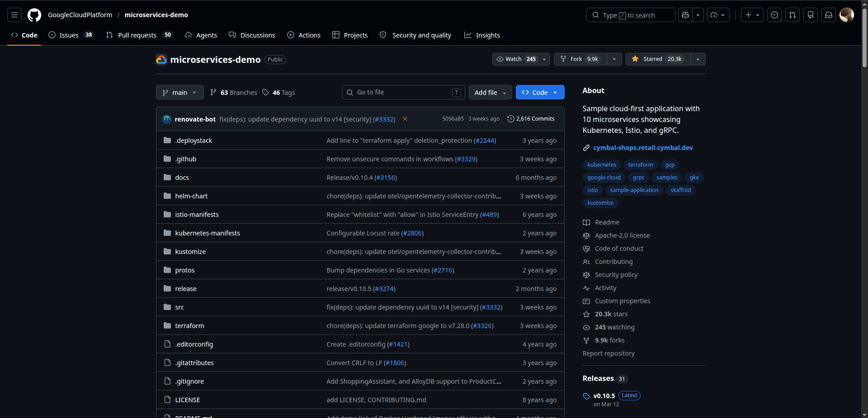
Task: Click the Type / to search box
Action: pyautogui.click(x=631, y=15)
